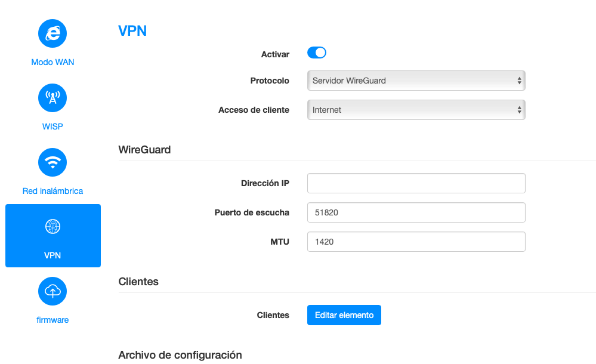Click the antenna icon above WISP label

click(53, 98)
